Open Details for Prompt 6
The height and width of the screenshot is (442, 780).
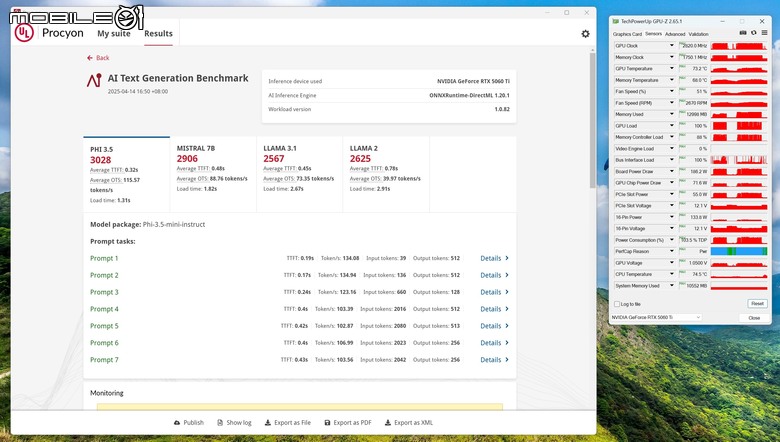(494, 343)
